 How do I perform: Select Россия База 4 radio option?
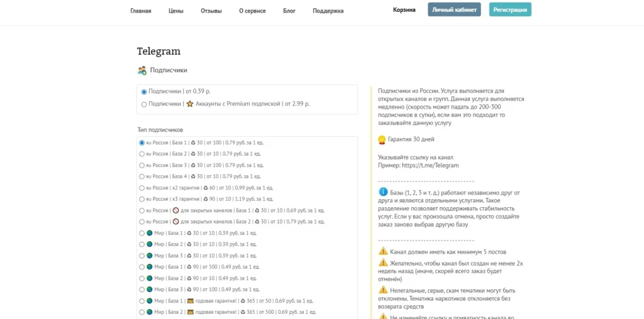click(x=142, y=176)
